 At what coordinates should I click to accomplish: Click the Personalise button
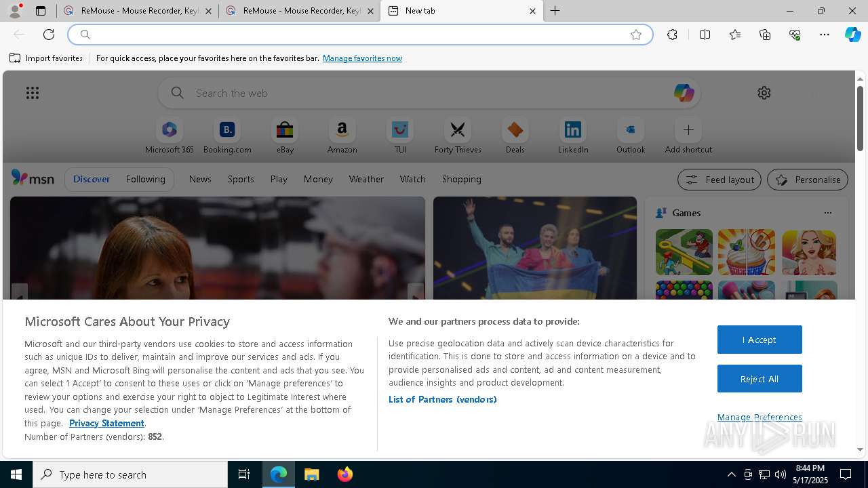pyautogui.click(x=808, y=180)
